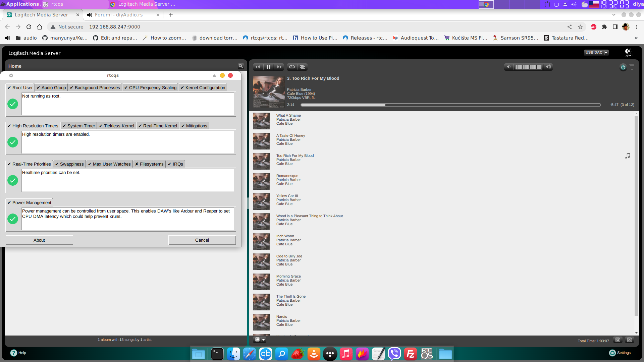Click the Logitech logo icon

pos(629,52)
